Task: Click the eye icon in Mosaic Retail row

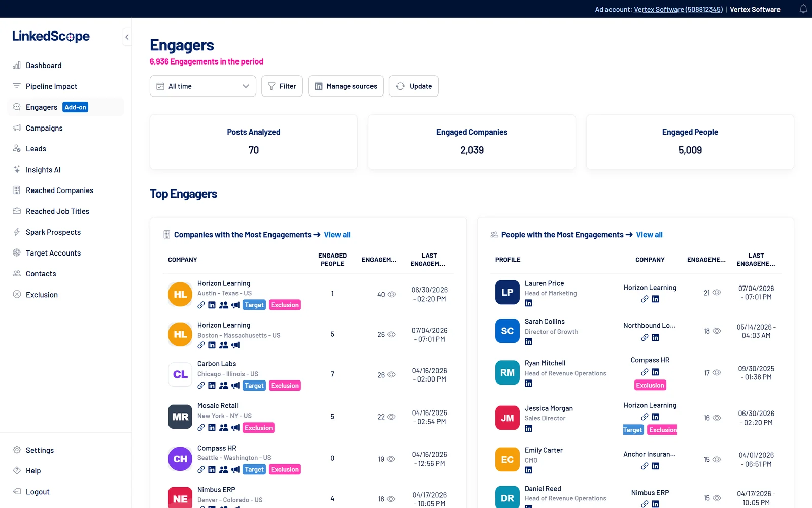Action: point(392,417)
